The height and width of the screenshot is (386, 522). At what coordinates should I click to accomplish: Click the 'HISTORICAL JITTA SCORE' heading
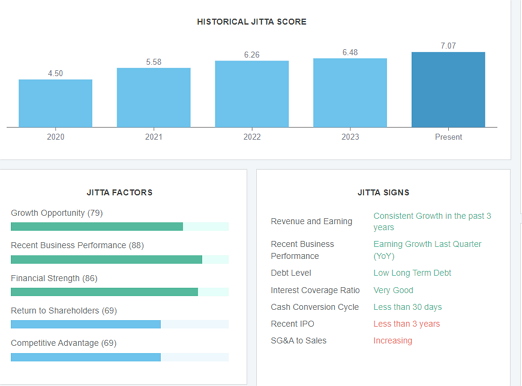tap(252, 22)
